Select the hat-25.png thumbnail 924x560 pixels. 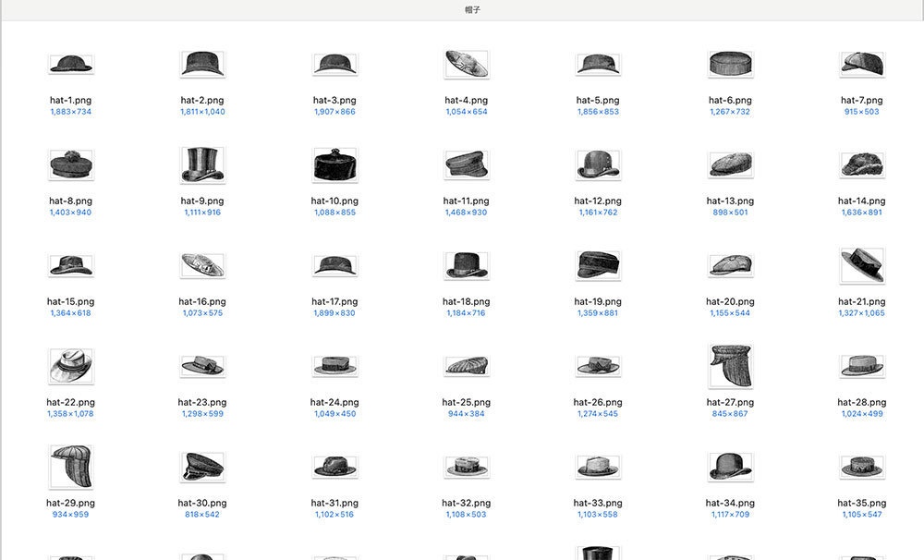(466, 366)
